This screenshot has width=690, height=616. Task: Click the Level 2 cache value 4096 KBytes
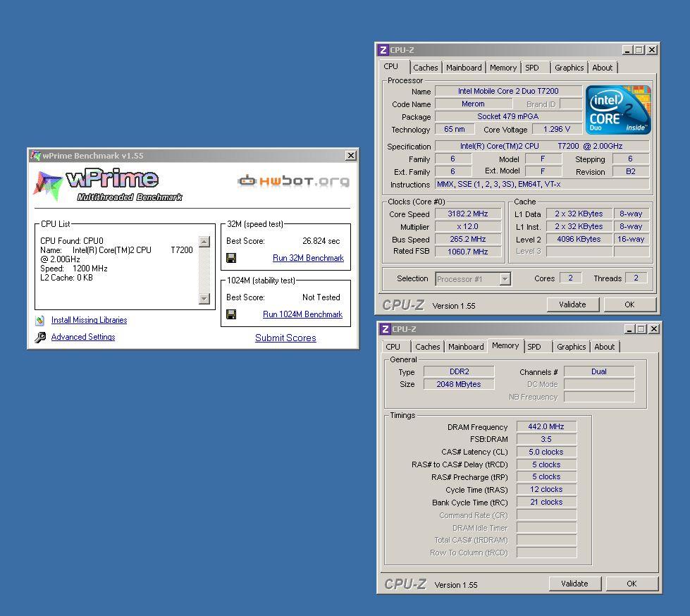click(x=579, y=239)
